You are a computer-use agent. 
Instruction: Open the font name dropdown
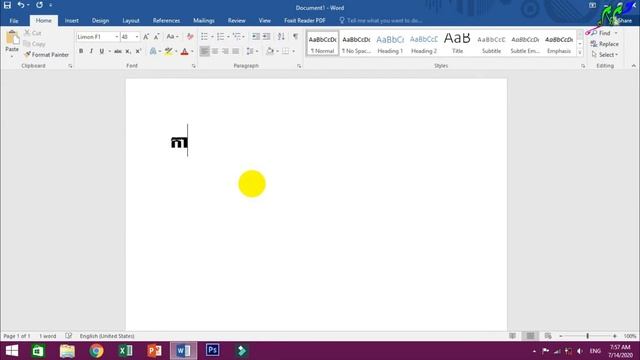(116, 37)
